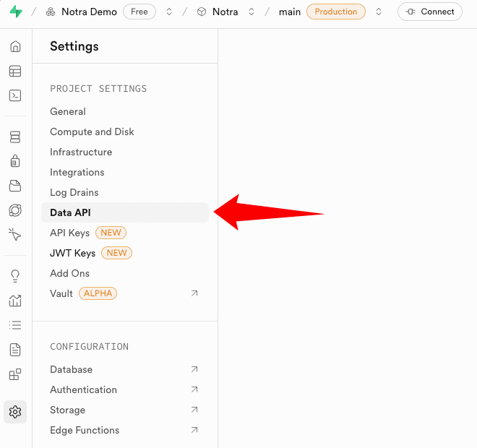Go to the project Home icon
Viewport: 477px width, 448px height.
click(15, 47)
